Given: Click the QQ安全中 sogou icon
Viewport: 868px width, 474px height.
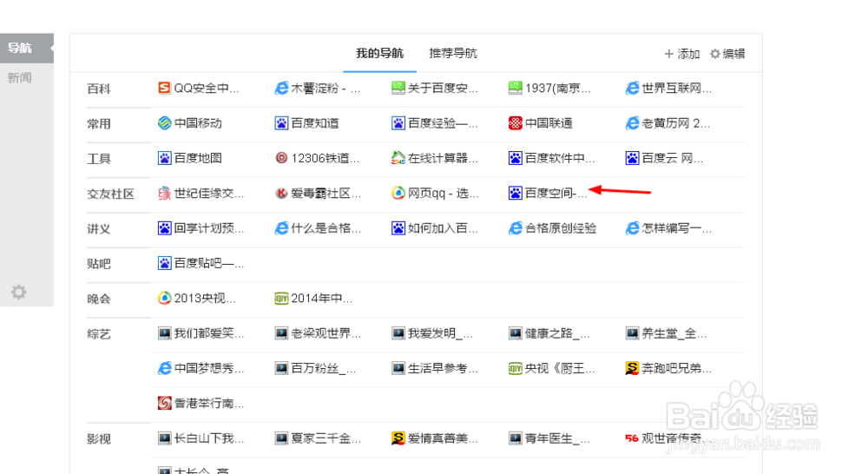Looking at the screenshot, I should (x=164, y=88).
